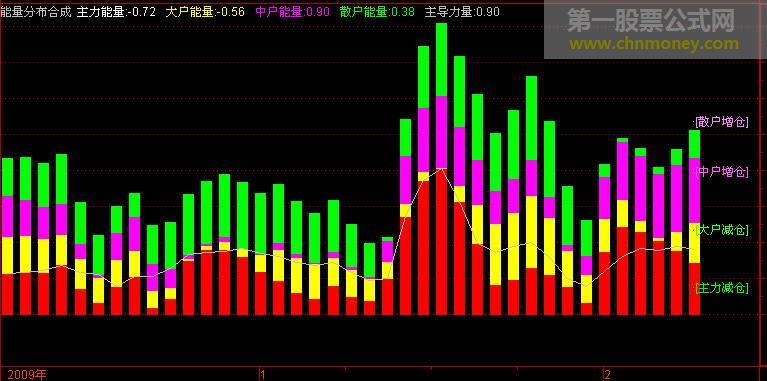Open the www.chnmoney.com link

point(654,44)
